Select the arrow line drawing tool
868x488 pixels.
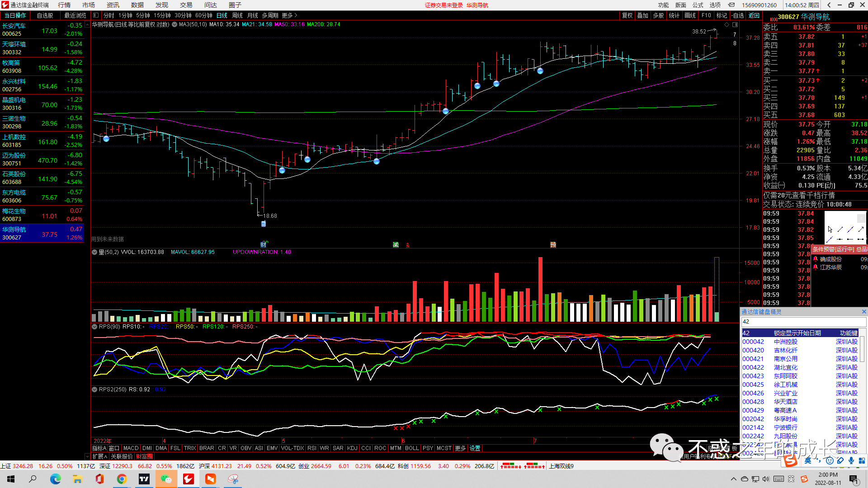point(861,230)
